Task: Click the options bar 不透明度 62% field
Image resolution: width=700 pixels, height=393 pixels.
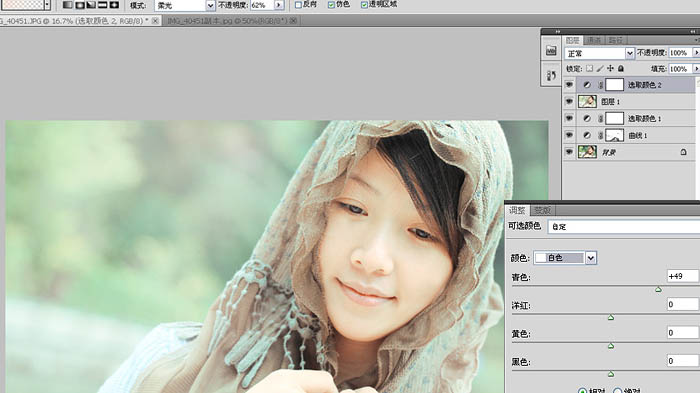Action: coord(262,5)
